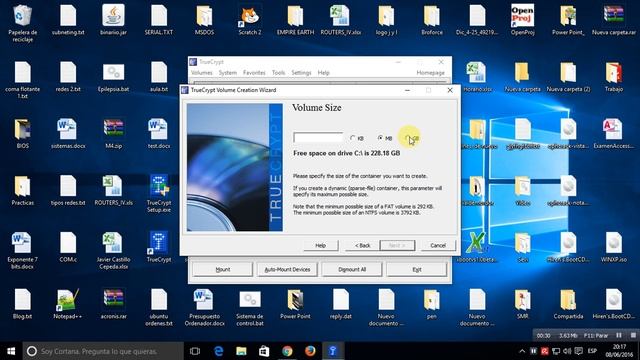Open the Settings menu in TrueCrypt
This screenshot has height=360, width=640.
[301, 73]
